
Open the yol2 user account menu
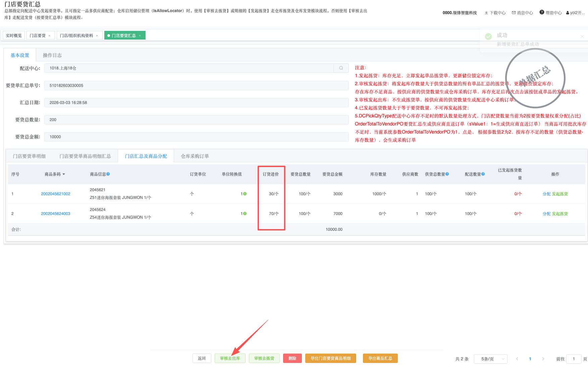575,13
